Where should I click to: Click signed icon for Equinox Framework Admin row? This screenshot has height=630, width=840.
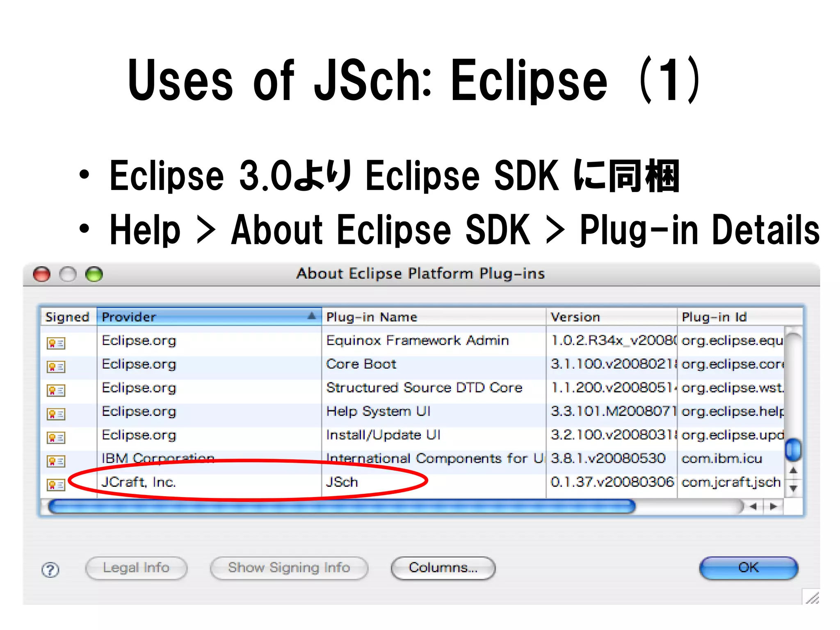56,343
